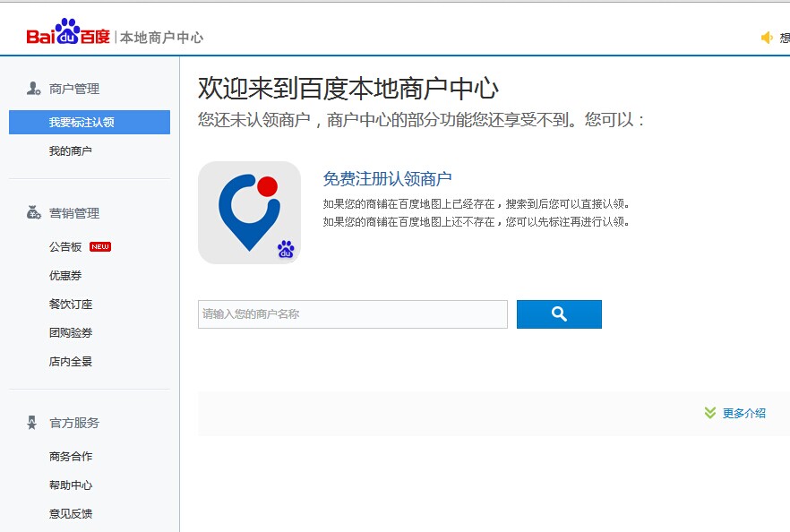The image size is (790, 532).
Task: Open 我的商户 in sidebar
Action: [x=71, y=151]
